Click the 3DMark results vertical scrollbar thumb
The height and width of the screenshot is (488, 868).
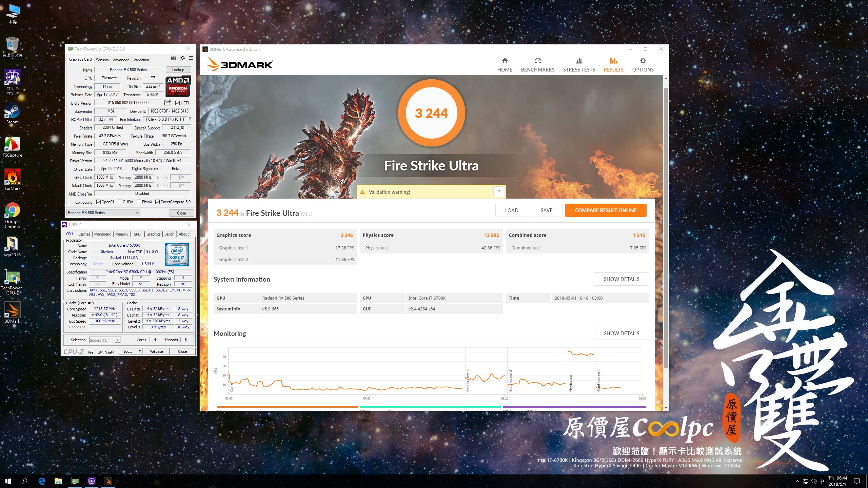[x=666, y=228]
